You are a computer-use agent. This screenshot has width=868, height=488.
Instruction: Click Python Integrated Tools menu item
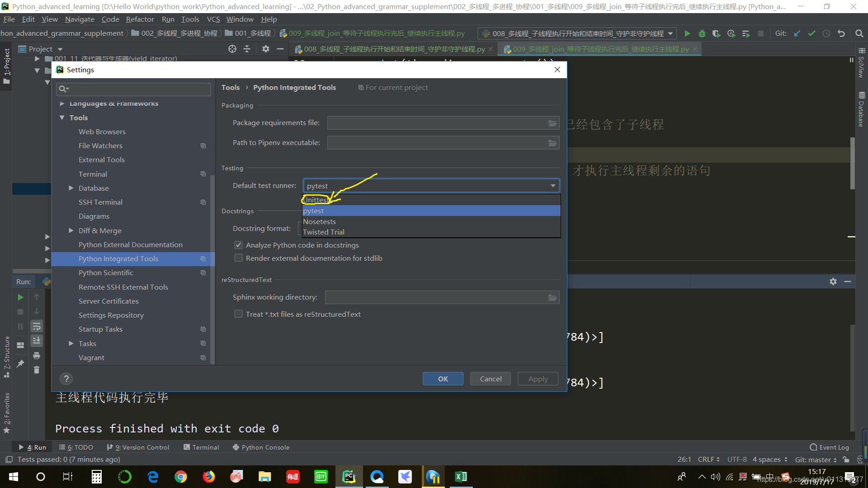tap(118, 258)
